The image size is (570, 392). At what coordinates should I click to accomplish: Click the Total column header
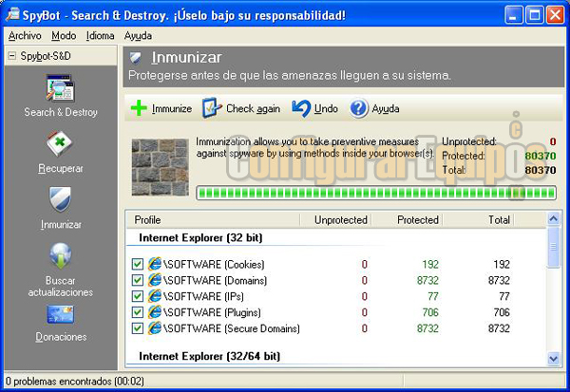coord(478,220)
